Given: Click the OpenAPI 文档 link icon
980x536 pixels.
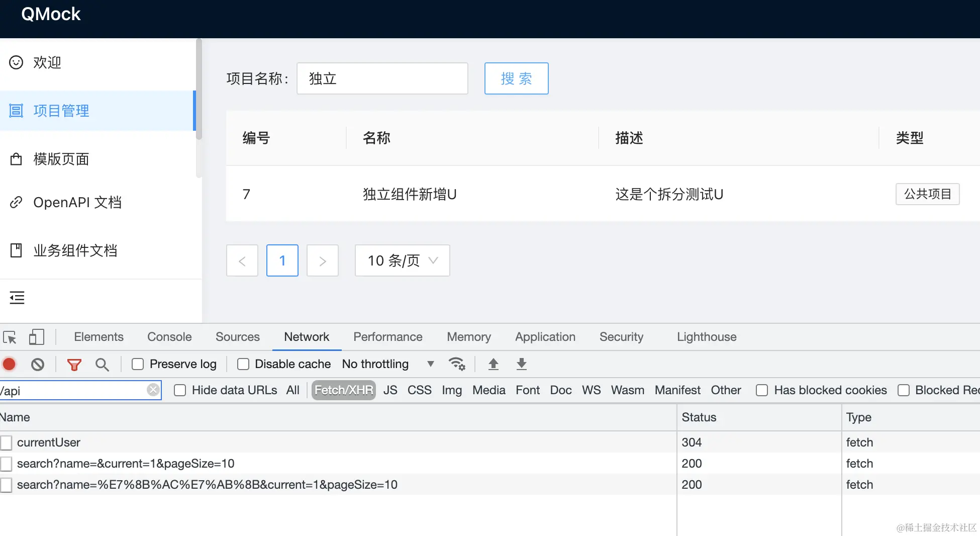Looking at the screenshot, I should point(16,202).
